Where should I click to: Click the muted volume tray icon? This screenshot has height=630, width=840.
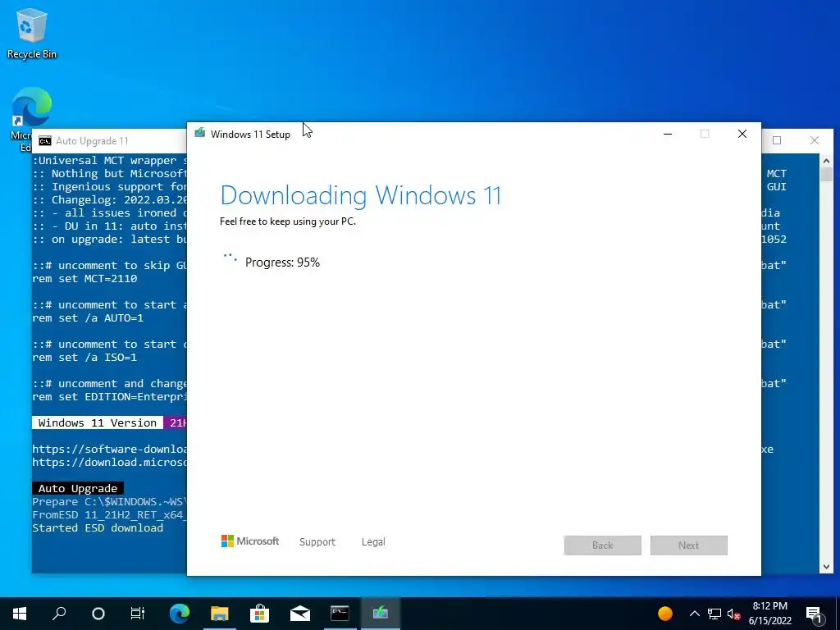click(x=734, y=614)
